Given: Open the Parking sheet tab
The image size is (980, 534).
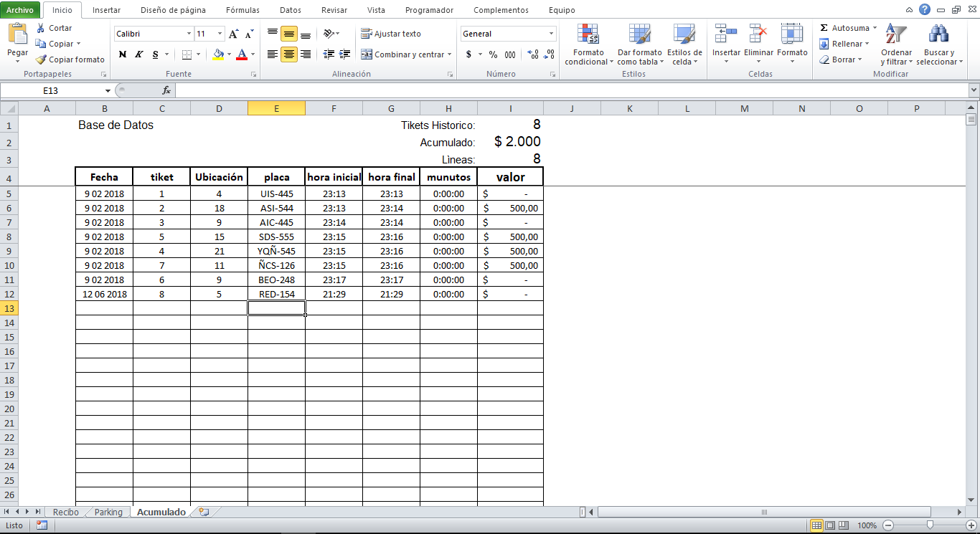Looking at the screenshot, I should pyautogui.click(x=108, y=512).
